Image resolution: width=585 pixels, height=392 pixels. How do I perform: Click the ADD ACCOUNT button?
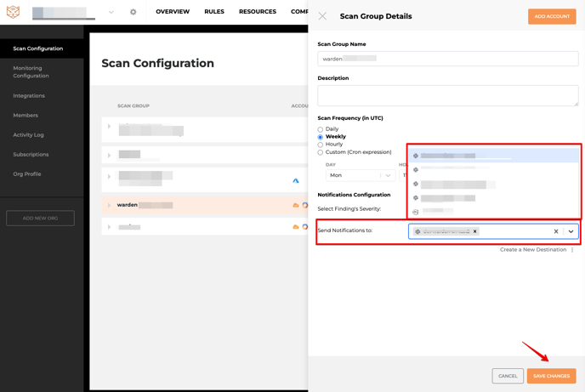click(x=552, y=16)
